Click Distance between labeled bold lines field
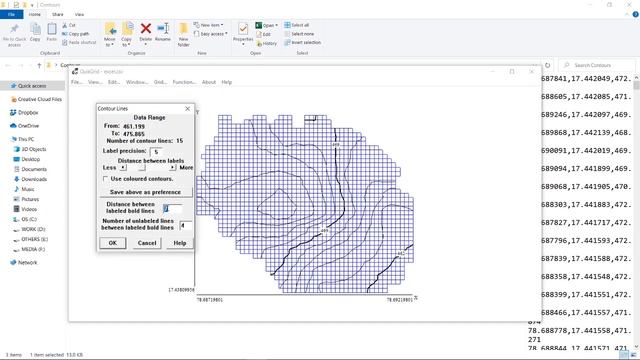 (x=172, y=209)
